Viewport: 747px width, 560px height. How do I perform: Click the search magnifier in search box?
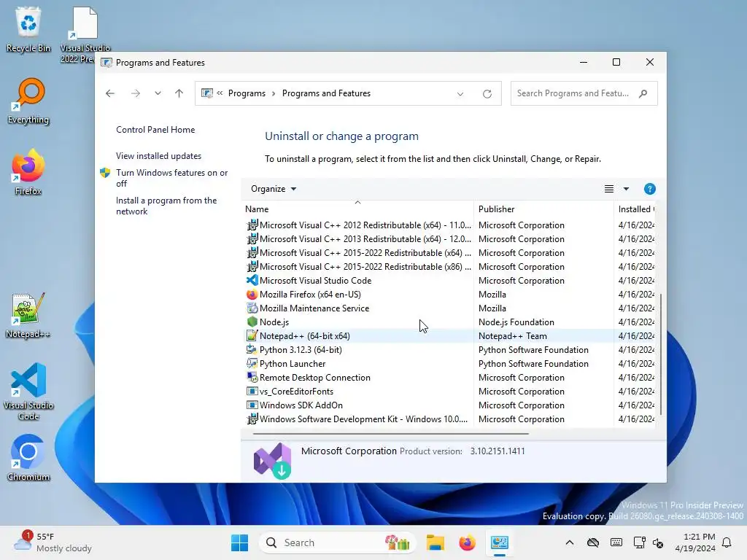pos(643,93)
